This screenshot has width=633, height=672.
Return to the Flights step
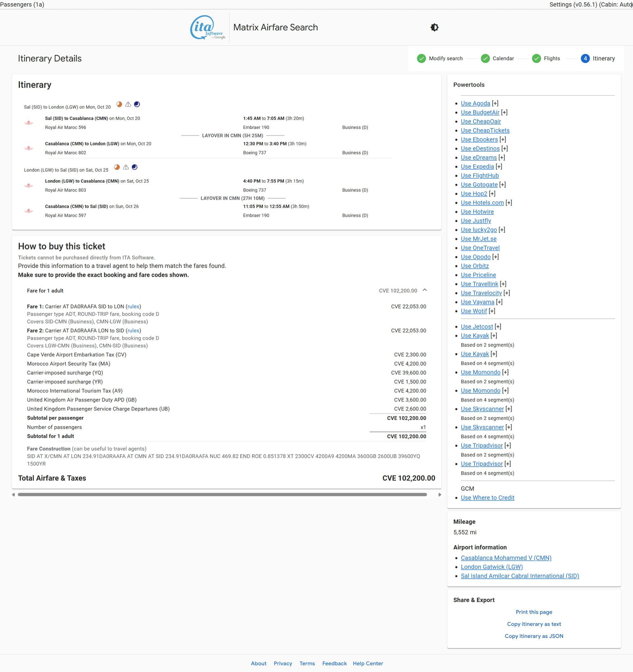click(x=546, y=59)
